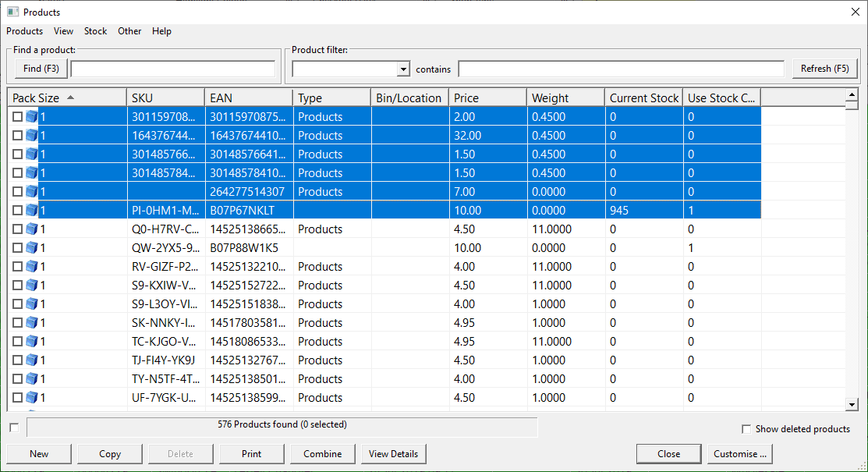Click the product box icon in UF-7YGK row
868x472 pixels.
pyautogui.click(x=32, y=398)
